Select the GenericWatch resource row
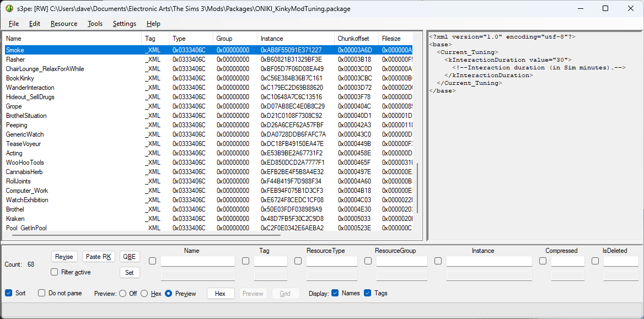644x319 pixels. 208,134
